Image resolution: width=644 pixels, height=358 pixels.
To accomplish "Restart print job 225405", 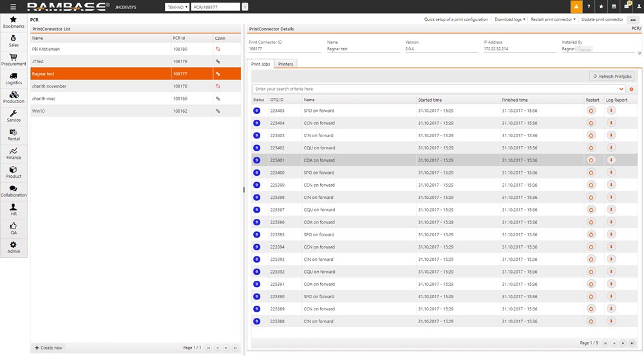I will coord(591,111).
